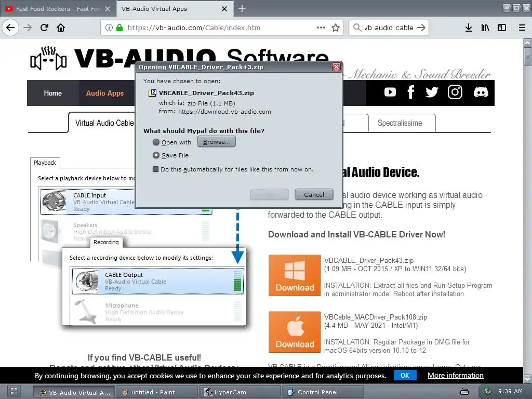This screenshot has width=532, height=399.
Task: Click VB-Audio Virtual A... taskbar button
Action: 74,392
